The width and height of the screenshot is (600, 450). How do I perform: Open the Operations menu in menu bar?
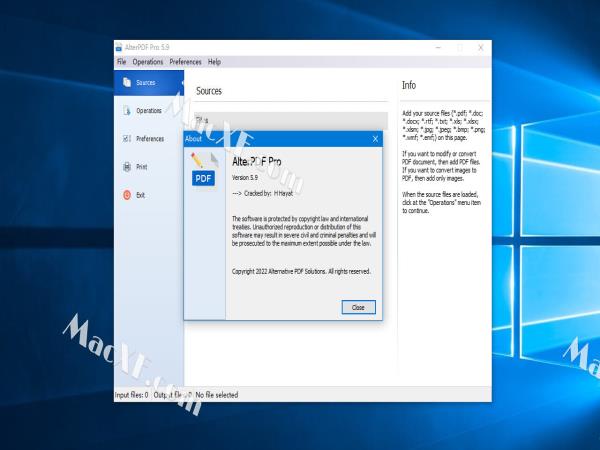pyautogui.click(x=148, y=62)
